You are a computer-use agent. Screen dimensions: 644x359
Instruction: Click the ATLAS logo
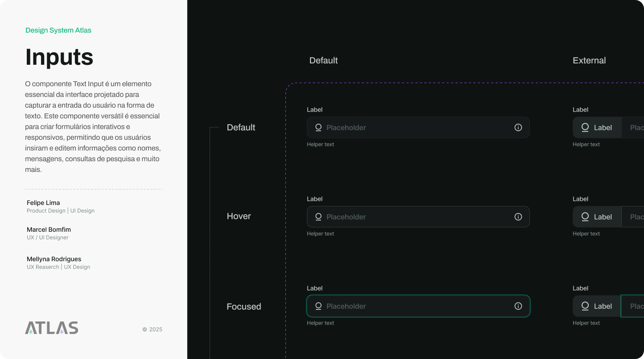[52, 328]
